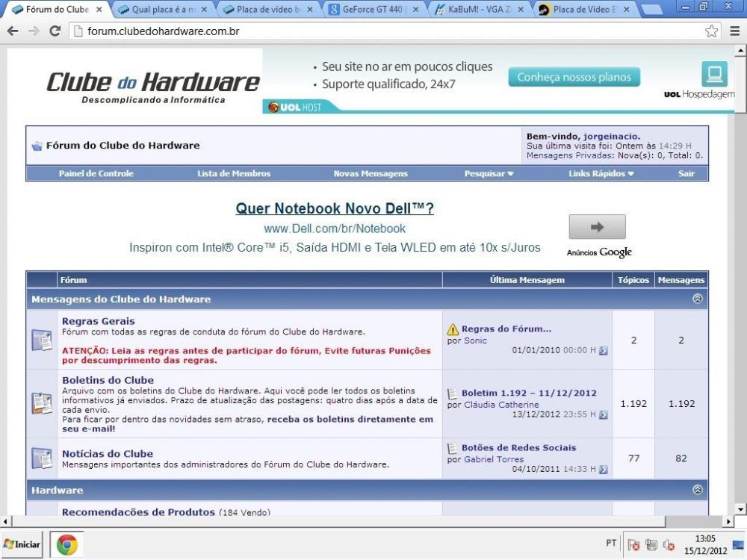Collapse the Mensagens do Clube do Hardware category
Viewport: 747px width, 560px height.
click(x=698, y=299)
